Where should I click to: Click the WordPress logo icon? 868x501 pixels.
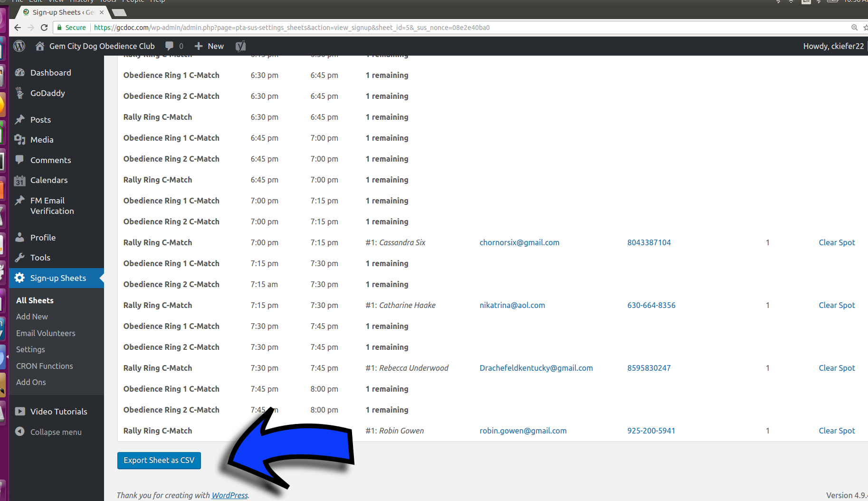point(19,46)
